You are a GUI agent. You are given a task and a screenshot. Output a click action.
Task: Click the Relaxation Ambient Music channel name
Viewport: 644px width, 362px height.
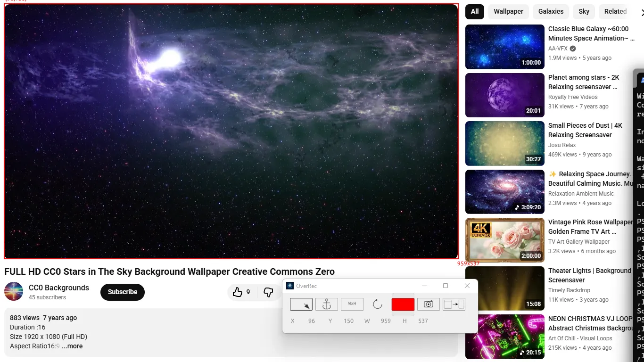click(581, 193)
